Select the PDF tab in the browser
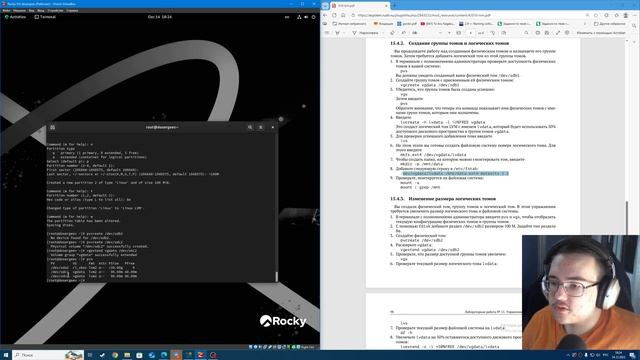 click(x=359, y=6)
